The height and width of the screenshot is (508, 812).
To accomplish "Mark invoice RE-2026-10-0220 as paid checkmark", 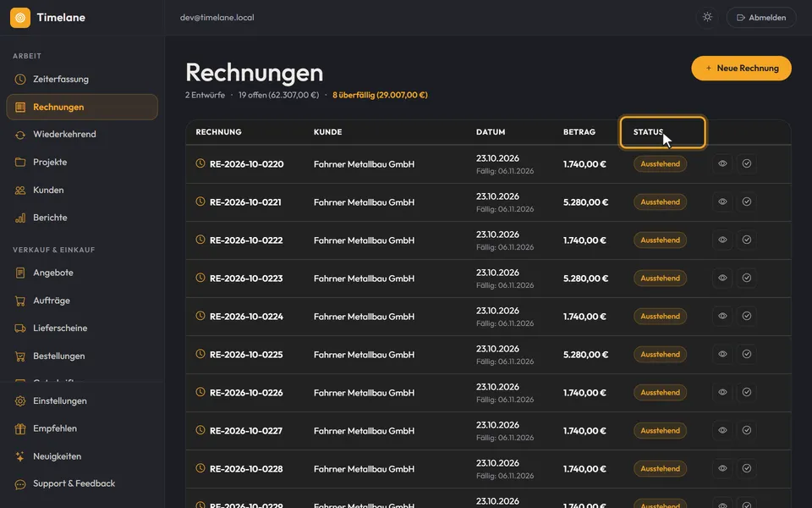I will 747,163.
